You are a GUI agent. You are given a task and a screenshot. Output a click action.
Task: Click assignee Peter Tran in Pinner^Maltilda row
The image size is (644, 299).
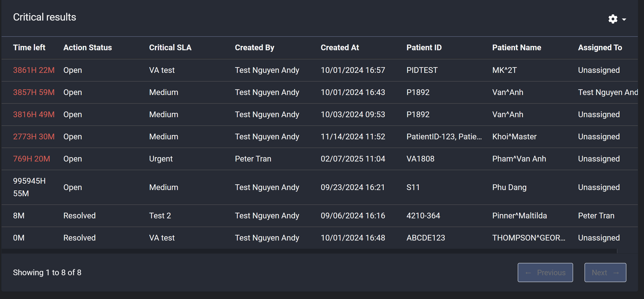tap(596, 216)
